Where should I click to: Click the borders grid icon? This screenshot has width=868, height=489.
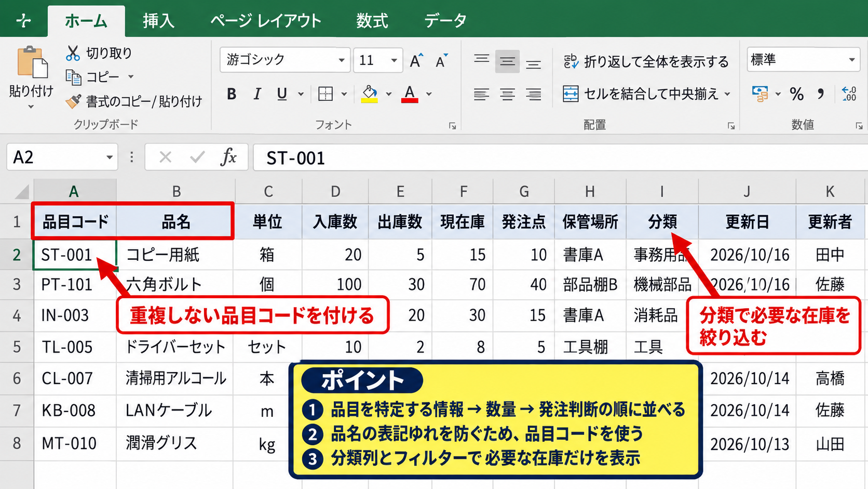click(x=325, y=94)
